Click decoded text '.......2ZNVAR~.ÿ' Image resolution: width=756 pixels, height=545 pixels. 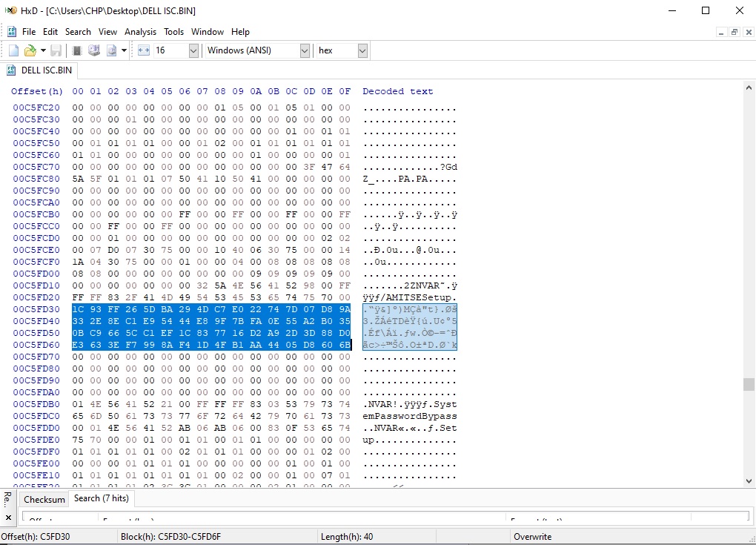[410, 285]
